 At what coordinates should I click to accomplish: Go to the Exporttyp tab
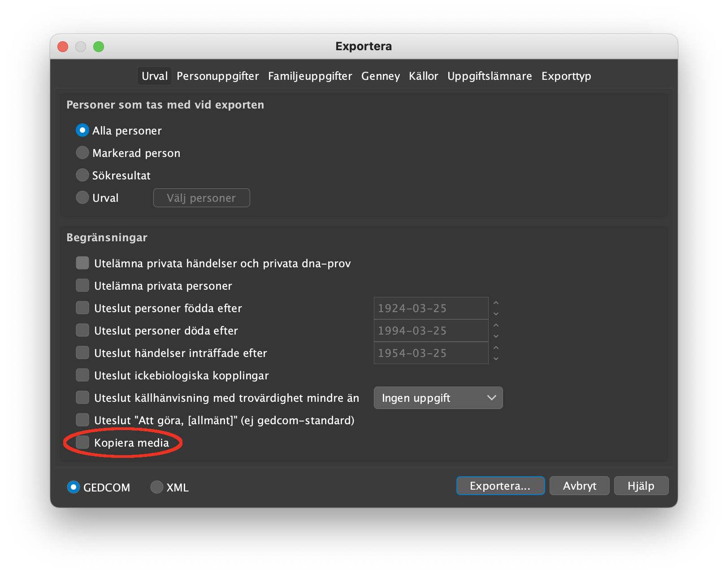pyautogui.click(x=566, y=76)
